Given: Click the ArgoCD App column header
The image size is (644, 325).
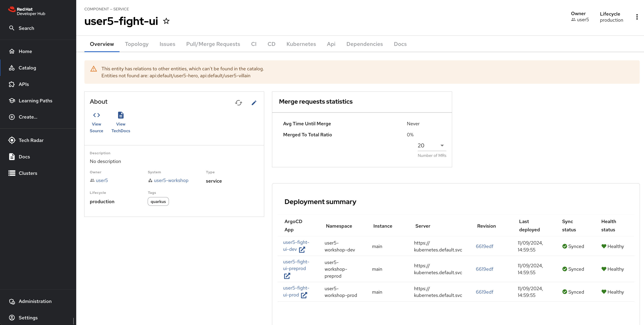Looking at the screenshot, I should (293, 226).
